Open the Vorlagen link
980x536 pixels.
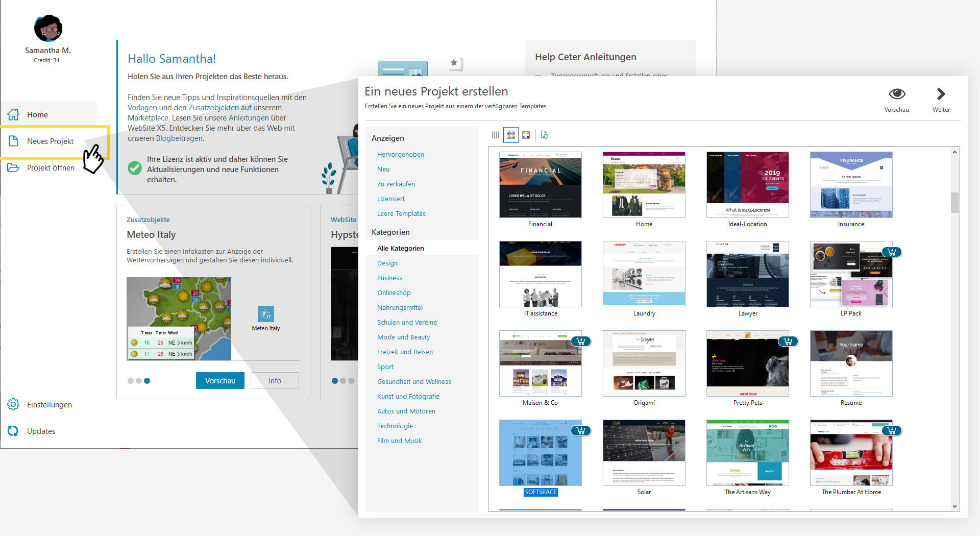[142, 108]
